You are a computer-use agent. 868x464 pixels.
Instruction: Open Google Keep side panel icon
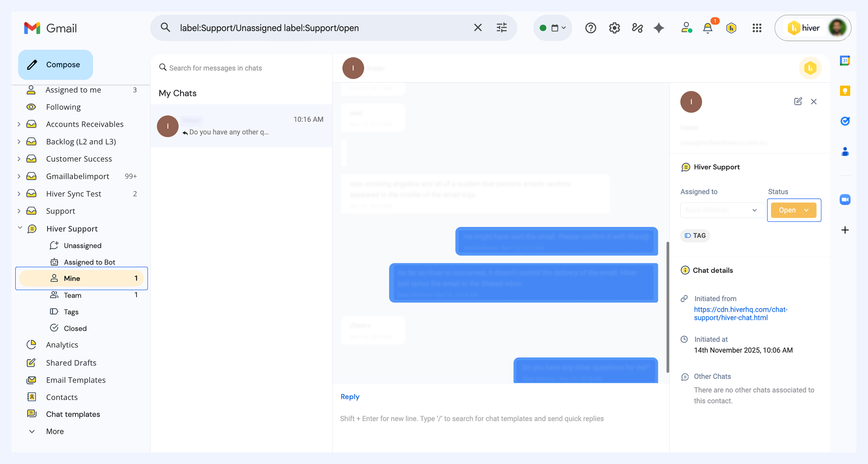[845, 91]
